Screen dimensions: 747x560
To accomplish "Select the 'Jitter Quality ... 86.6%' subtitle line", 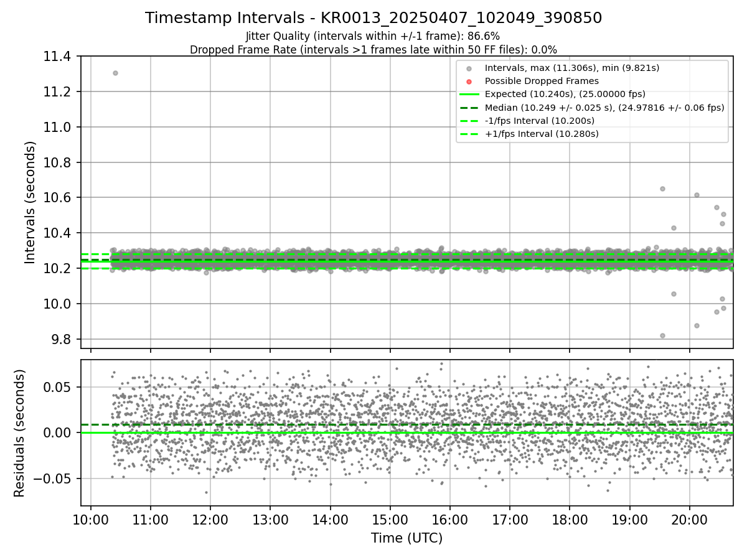I will tap(373, 36).
